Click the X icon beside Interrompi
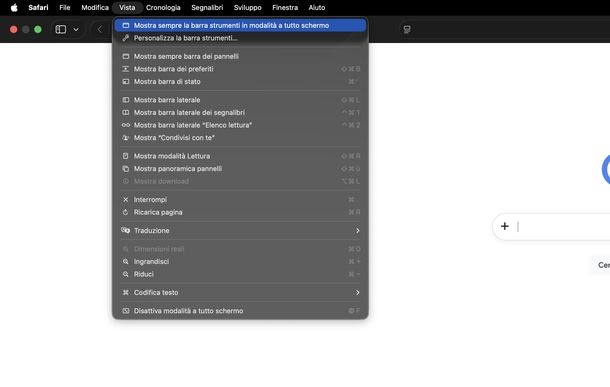 coord(126,200)
